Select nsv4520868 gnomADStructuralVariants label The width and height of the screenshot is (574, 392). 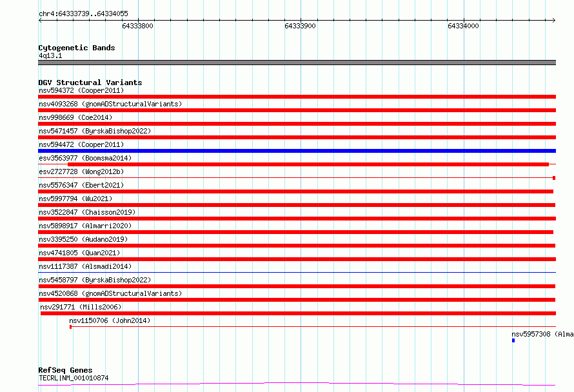tap(110, 293)
